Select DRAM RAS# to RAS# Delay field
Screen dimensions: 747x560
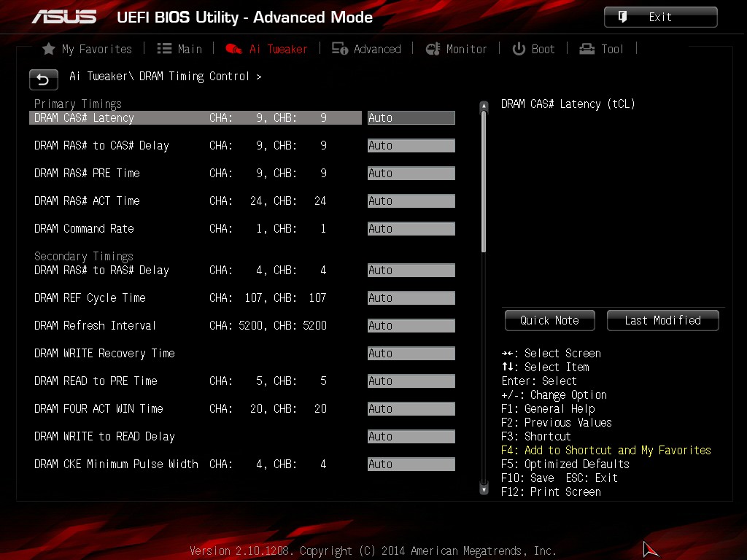click(411, 270)
